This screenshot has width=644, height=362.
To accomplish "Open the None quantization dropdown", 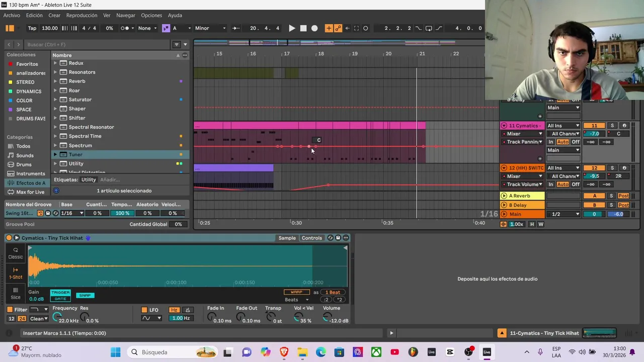I will (147, 28).
